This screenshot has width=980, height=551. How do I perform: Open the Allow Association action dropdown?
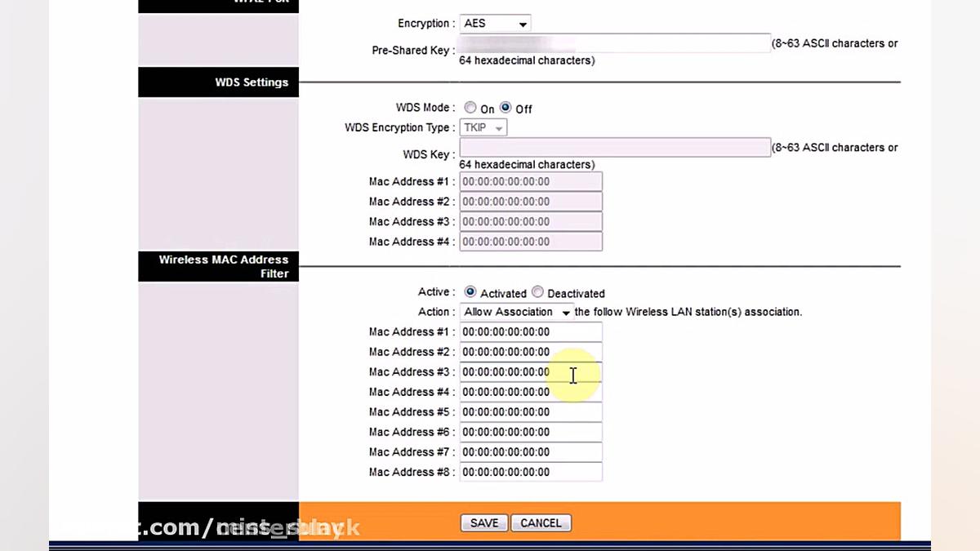[x=516, y=312]
